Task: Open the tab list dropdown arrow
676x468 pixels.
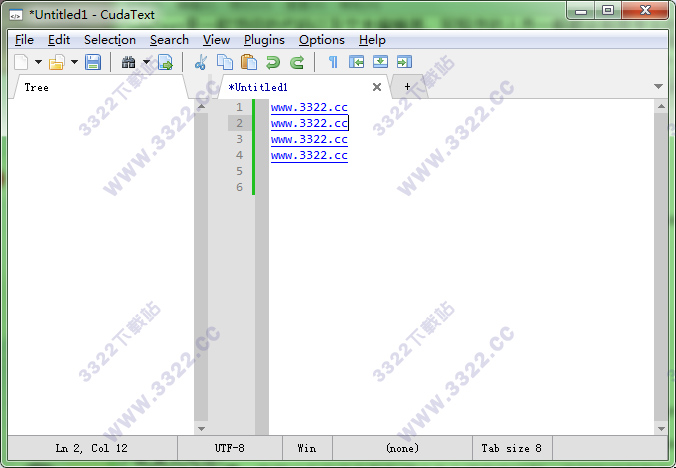Action: point(658,87)
